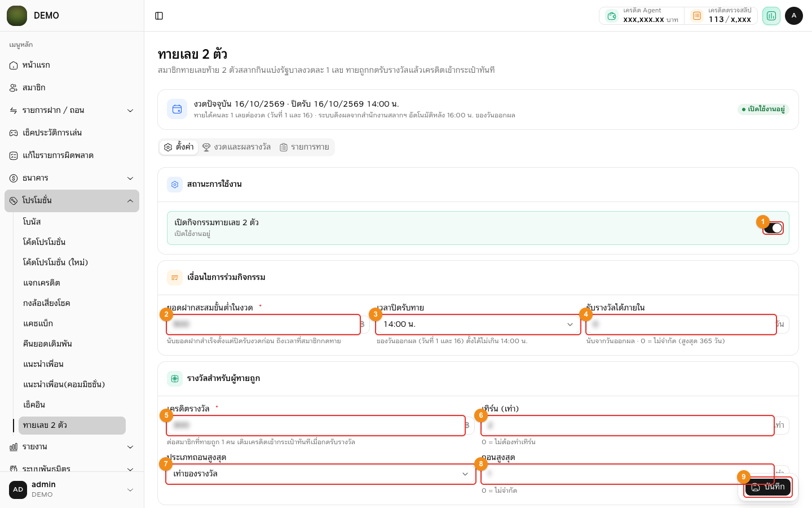812x508 pixels.
Task: Open the user avatar A menu
Action: tap(794, 16)
